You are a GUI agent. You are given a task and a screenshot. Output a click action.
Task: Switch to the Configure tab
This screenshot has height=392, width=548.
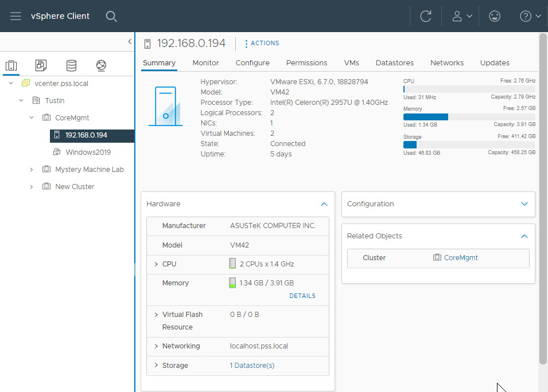pyautogui.click(x=252, y=63)
